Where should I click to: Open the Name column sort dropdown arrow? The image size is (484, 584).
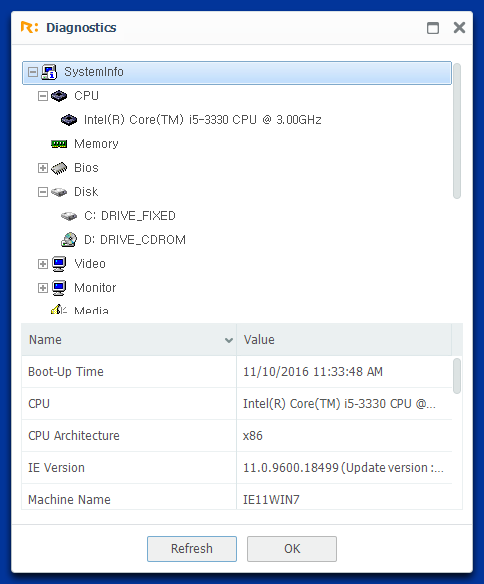pos(229,340)
